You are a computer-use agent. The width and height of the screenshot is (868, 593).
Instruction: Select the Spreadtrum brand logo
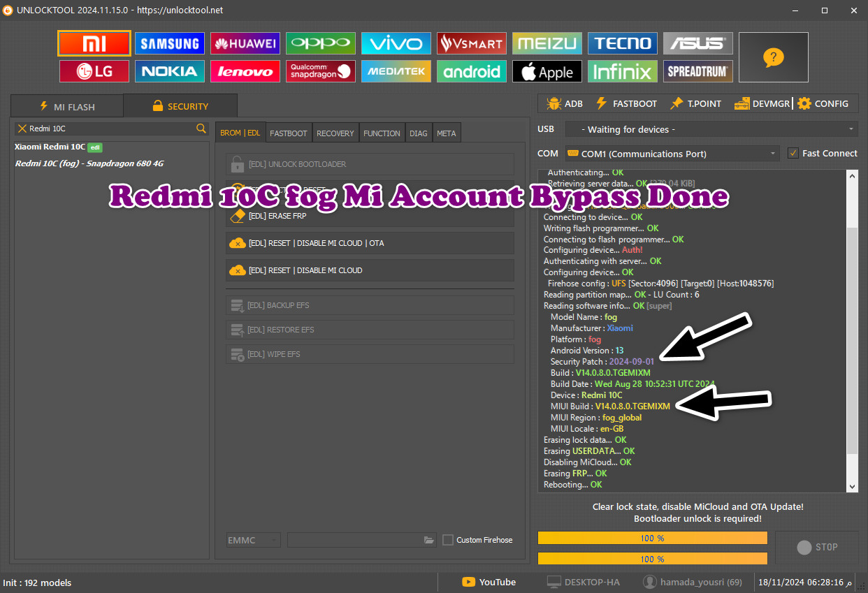click(x=698, y=71)
